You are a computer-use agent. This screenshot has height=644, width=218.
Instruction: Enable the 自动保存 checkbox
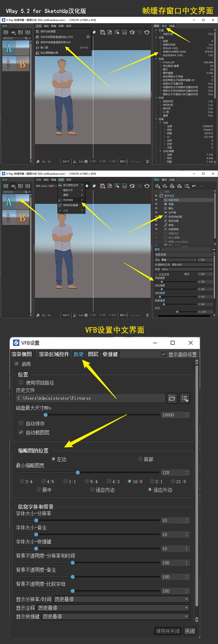(x=21, y=423)
